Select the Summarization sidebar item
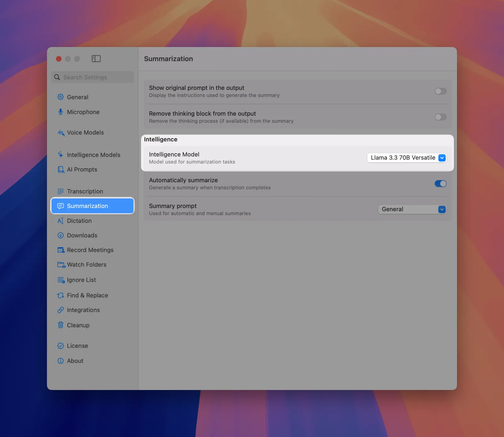The height and width of the screenshot is (437, 504). pyautogui.click(x=92, y=206)
